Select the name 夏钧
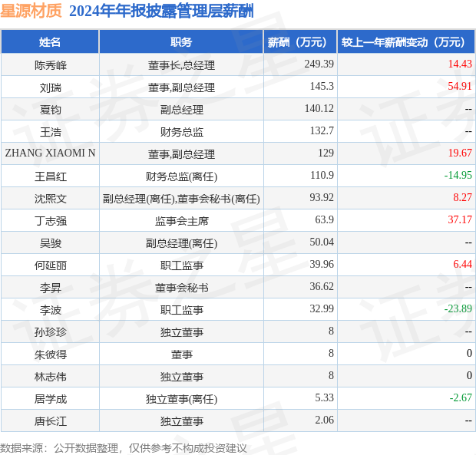 tap(51, 110)
